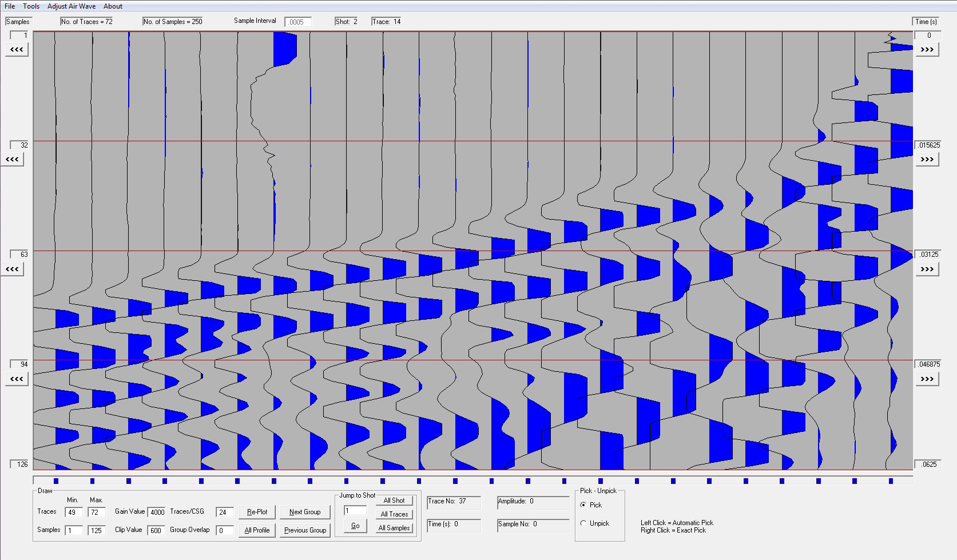Click the first blue trace marker below plot

click(56, 481)
